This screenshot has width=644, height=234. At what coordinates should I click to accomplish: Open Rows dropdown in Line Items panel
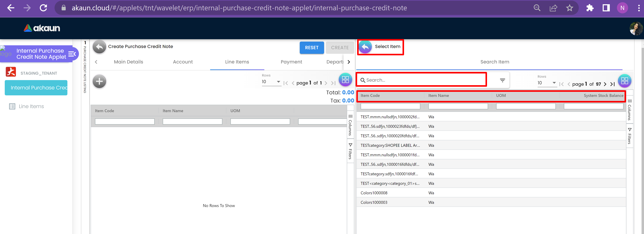(x=271, y=82)
